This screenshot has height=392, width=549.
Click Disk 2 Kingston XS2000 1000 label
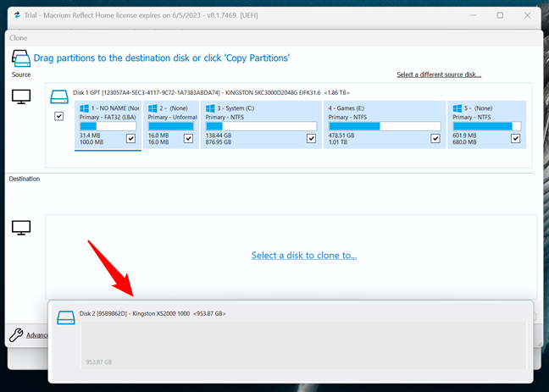(152, 313)
